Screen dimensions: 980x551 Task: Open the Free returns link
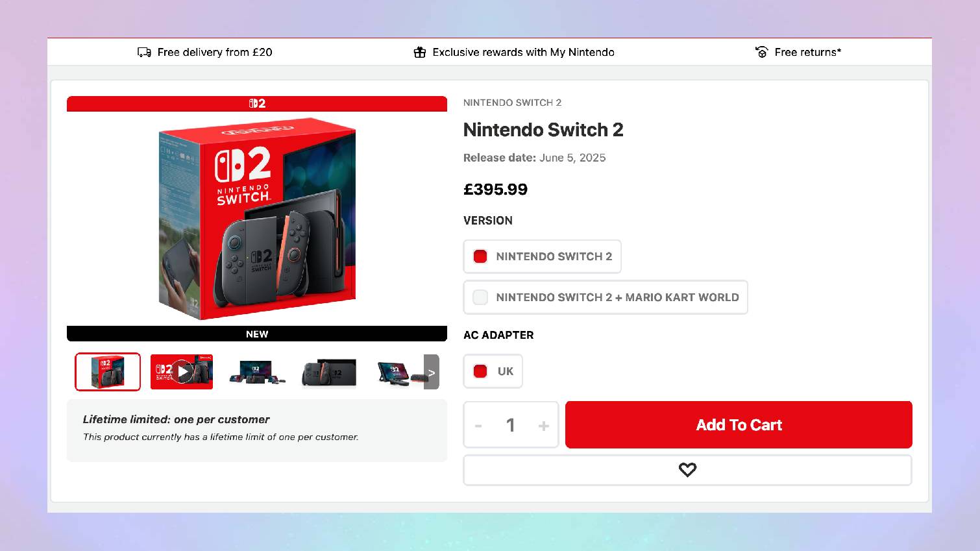(807, 53)
